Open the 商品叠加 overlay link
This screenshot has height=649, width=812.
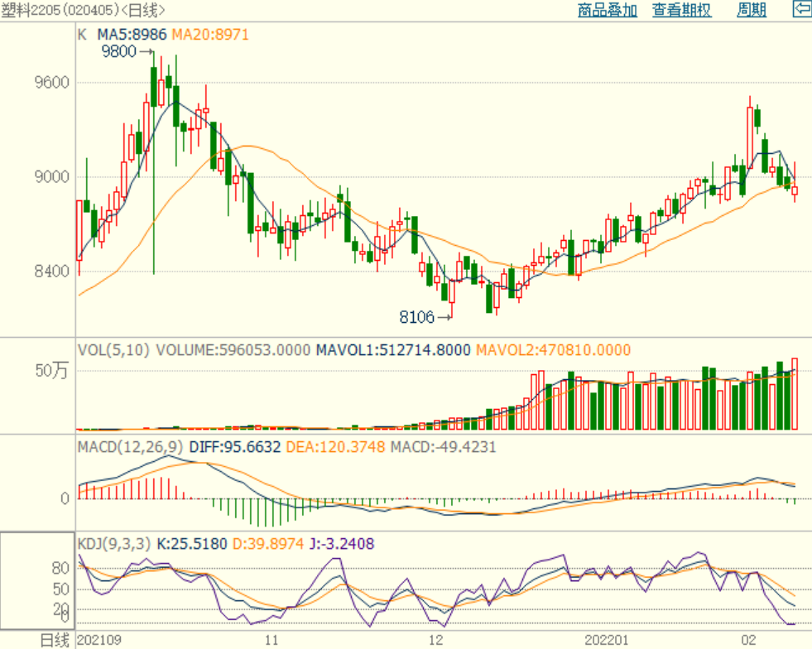[607, 10]
